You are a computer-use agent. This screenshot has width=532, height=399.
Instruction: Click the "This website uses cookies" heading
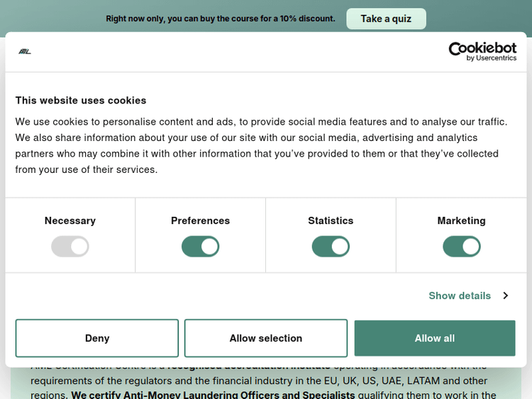pos(81,100)
